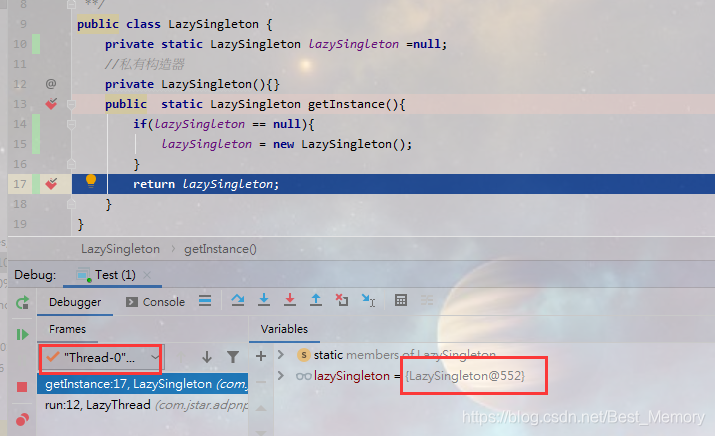Add a new watch with plus icon
Screen dimensions: 715x436
261,356
